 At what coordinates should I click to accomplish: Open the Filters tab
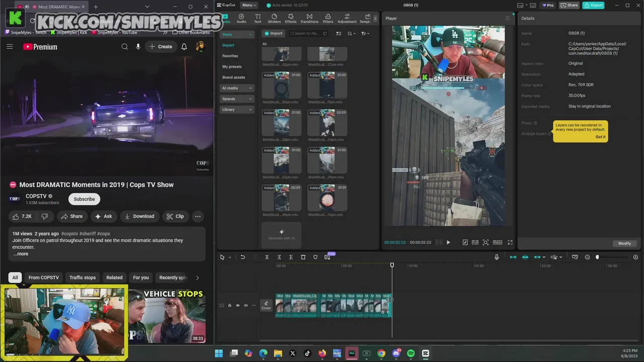pyautogui.click(x=328, y=19)
